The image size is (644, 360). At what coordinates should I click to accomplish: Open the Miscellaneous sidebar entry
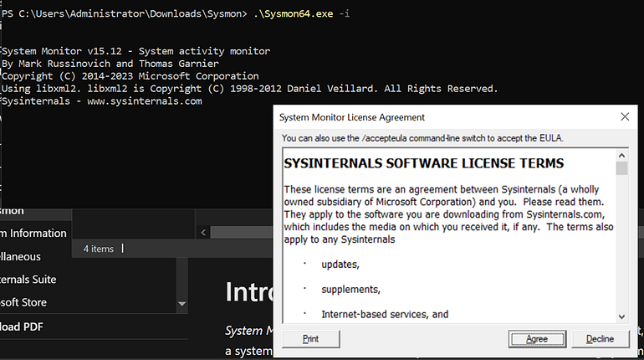click(21, 256)
